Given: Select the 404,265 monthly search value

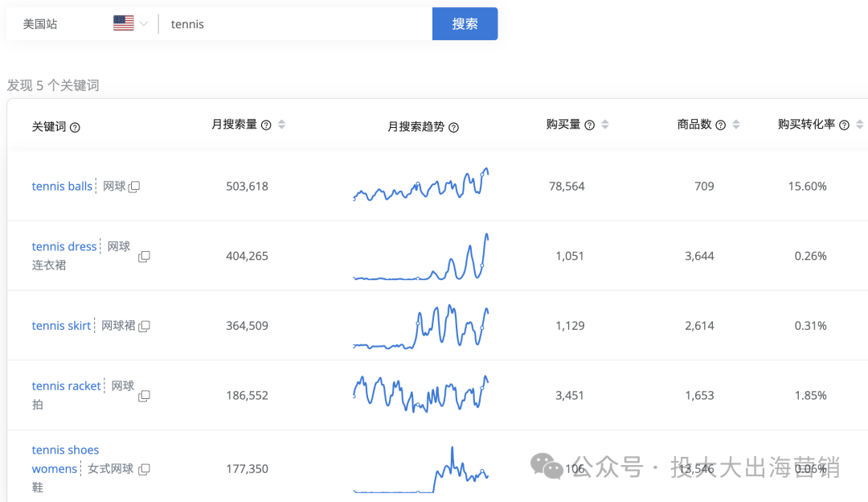Looking at the screenshot, I should (247, 257).
